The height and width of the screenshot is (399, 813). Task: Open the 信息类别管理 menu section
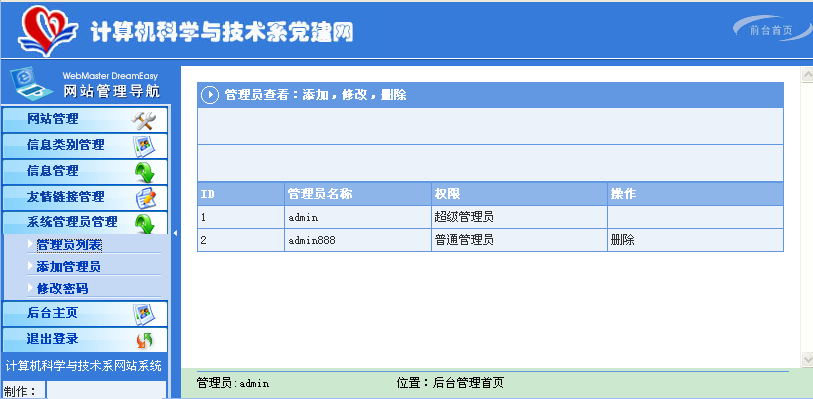pos(85,146)
